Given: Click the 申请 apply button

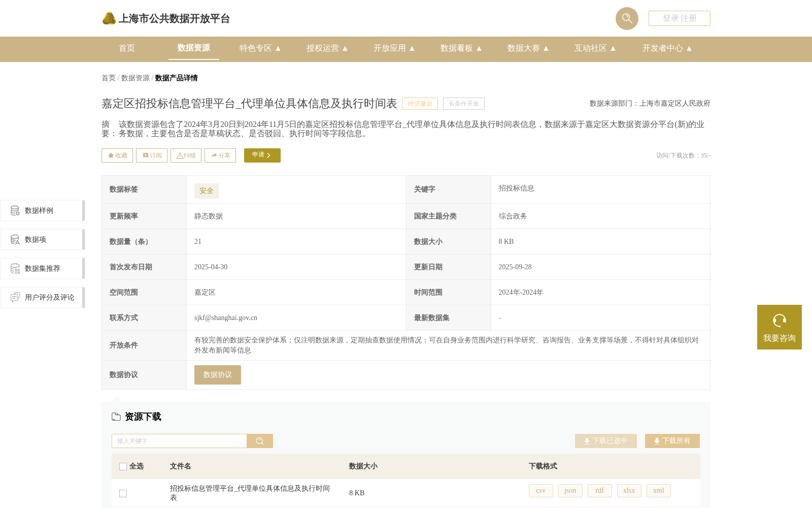Looking at the screenshot, I should click(262, 155).
